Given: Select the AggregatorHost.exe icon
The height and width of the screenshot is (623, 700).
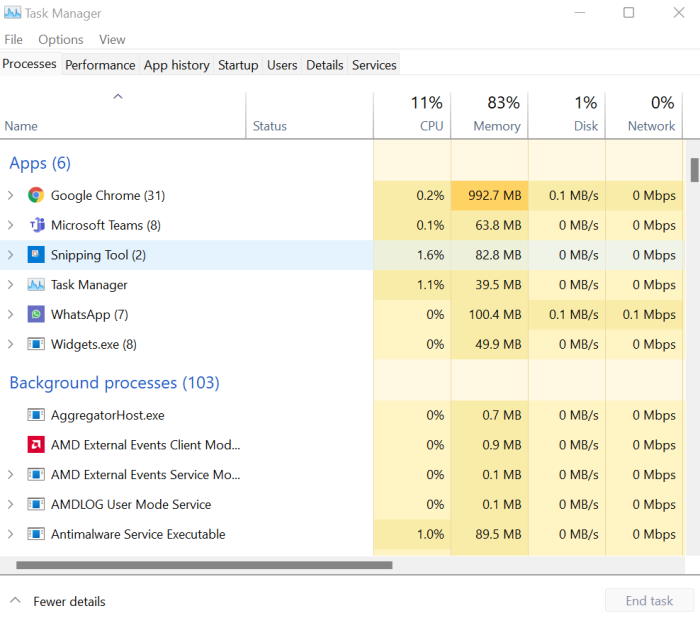Looking at the screenshot, I should pos(36,415).
